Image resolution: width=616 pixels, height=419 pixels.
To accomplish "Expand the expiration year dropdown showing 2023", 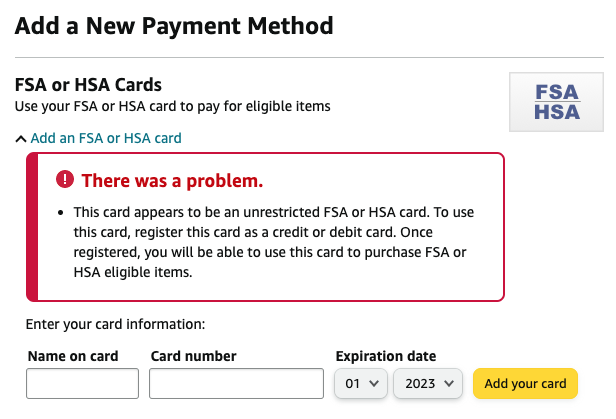I will (x=428, y=383).
